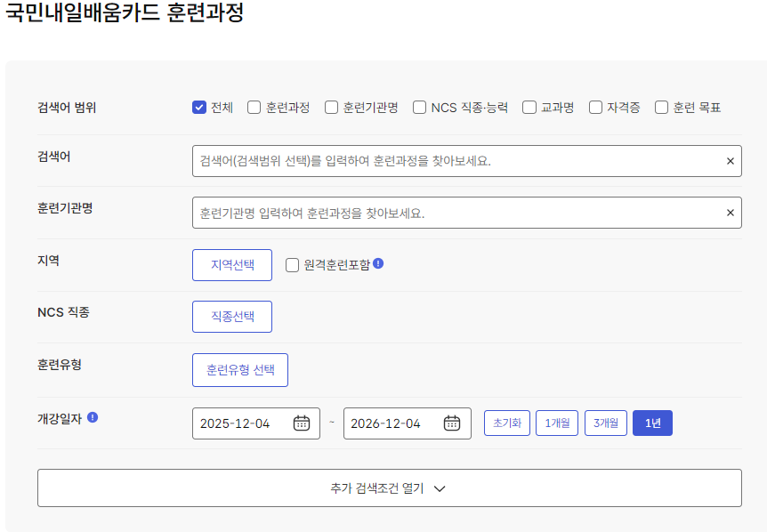Reset the date range with 초기화
767x532 pixels.
coord(507,423)
